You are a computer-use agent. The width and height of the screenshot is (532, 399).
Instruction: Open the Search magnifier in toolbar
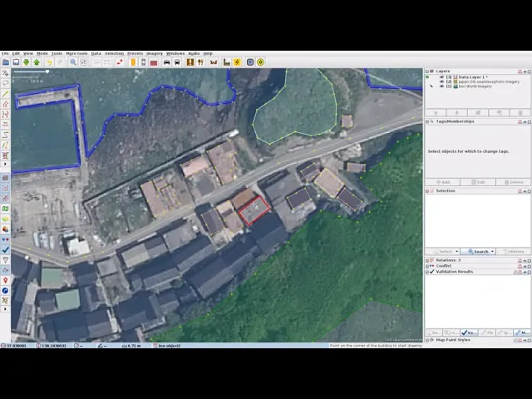click(73, 62)
